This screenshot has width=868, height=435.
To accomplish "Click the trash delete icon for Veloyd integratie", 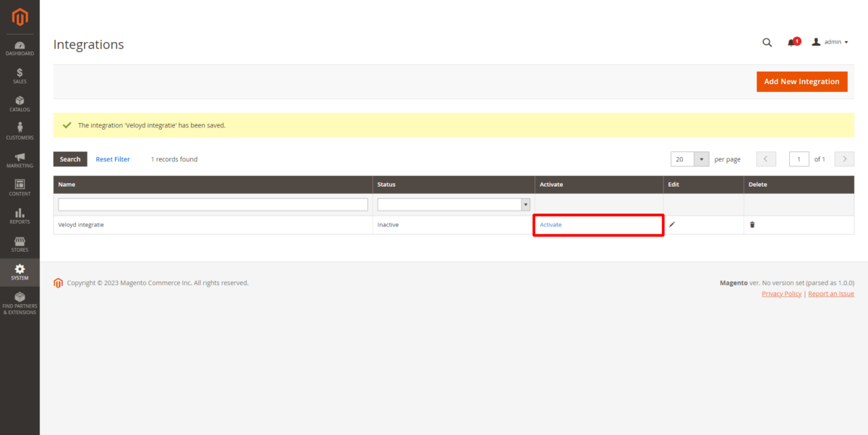I will (x=752, y=224).
